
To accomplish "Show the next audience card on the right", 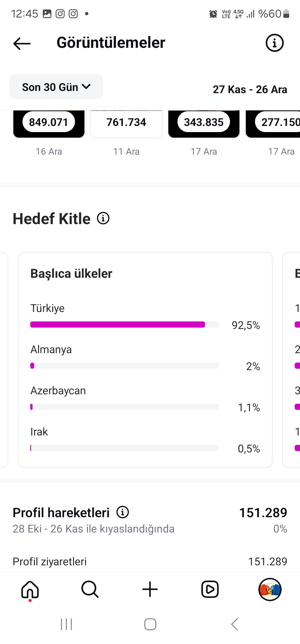I will click(291, 360).
